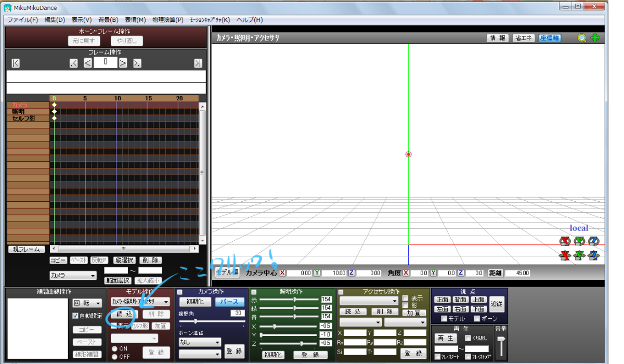Select the ON radio button
This screenshot has height=364, width=624.
(x=114, y=348)
